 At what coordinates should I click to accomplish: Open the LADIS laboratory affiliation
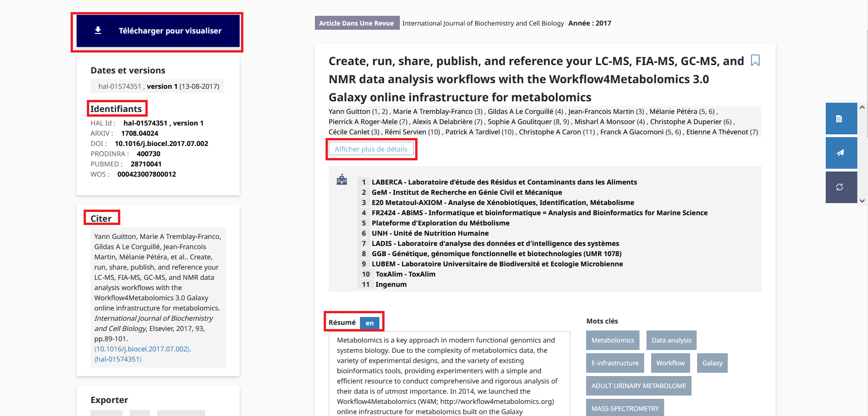click(496, 244)
